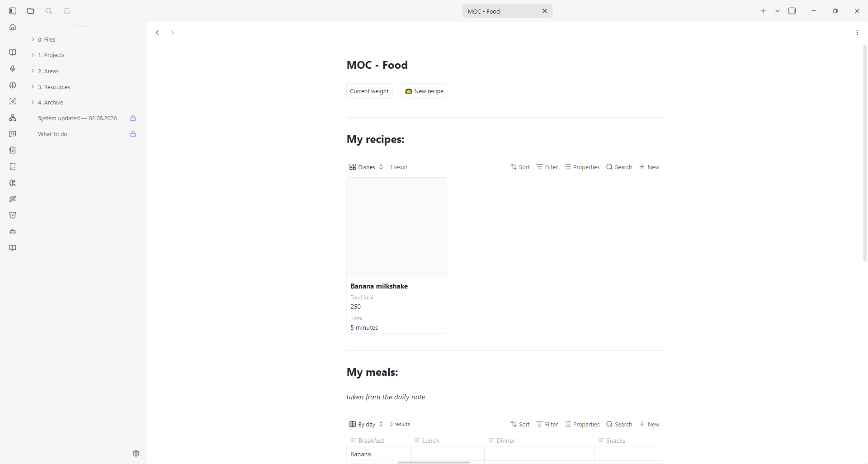The height and width of the screenshot is (464, 868).
Task: Click the code message ribbon icon
Action: click(13, 134)
